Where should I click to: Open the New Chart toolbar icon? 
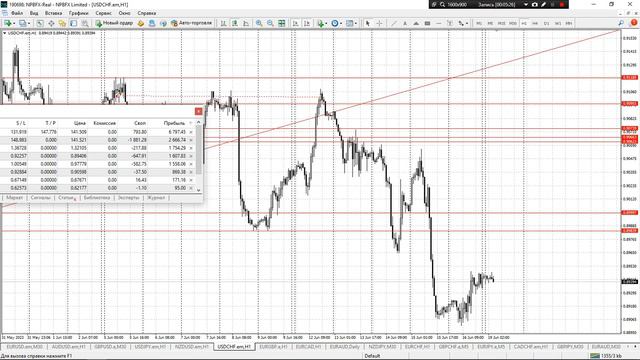tap(7, 23)
